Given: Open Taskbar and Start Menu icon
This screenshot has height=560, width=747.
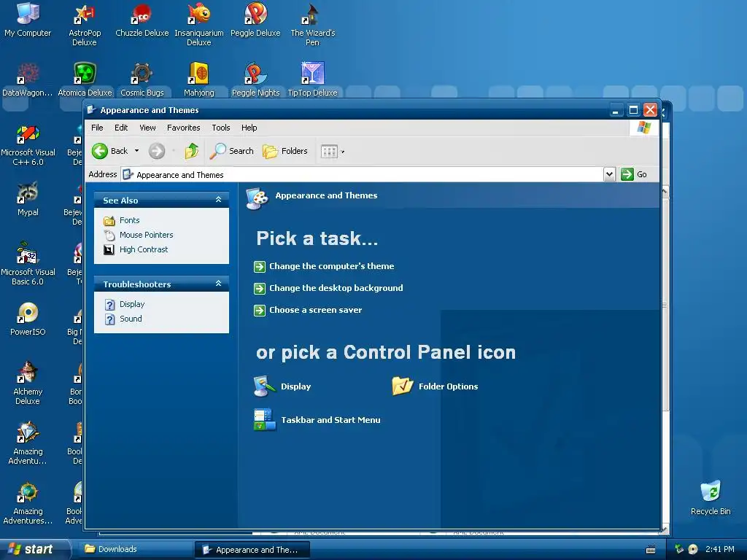Looking at the screenshot, I should click(x=264, y=419).
